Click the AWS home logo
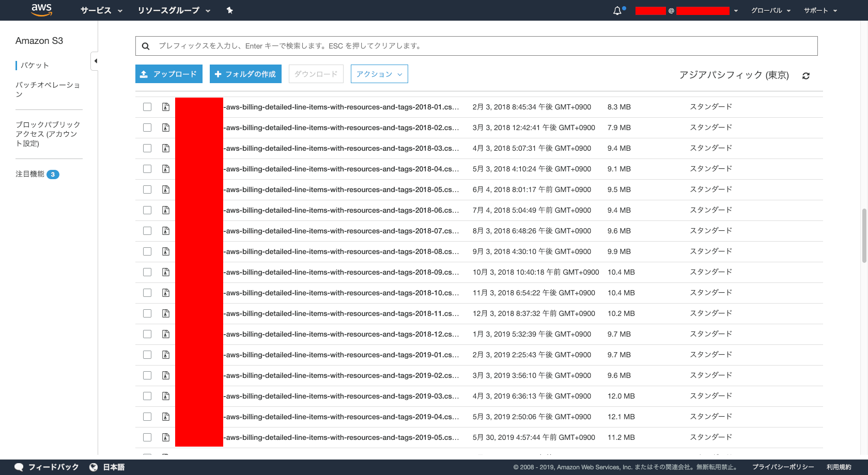The height and width of the screenshot is (475, 868). [x=41, y=10]
